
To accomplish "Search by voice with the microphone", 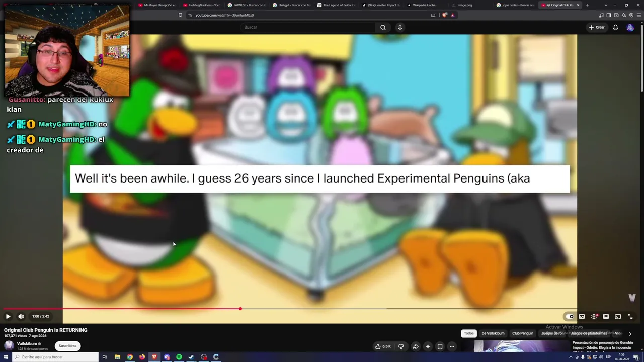I will (400, 27).
